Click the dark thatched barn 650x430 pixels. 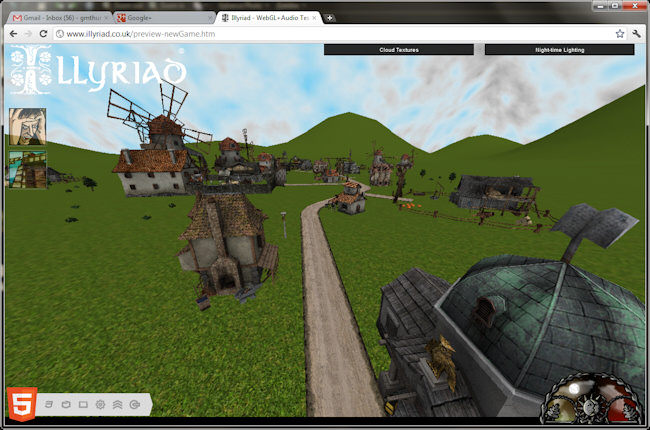[x=495, y=193]
